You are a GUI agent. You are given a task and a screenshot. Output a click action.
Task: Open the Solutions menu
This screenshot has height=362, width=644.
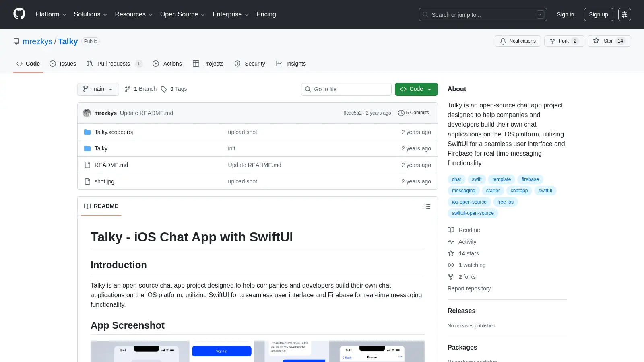point(91,14)
